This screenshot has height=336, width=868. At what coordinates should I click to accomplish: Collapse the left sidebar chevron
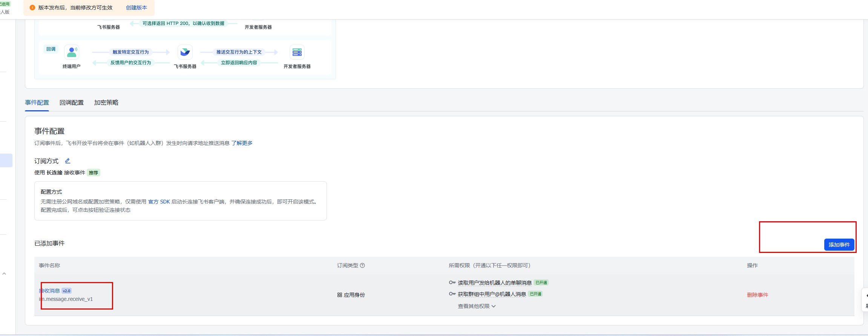(x=4, y=274)
